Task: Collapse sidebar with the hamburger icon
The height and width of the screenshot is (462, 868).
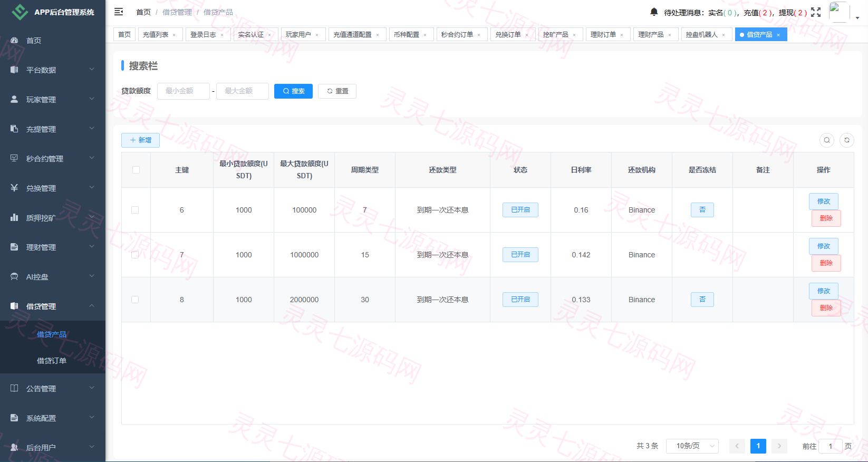Action: coord(119,12)
